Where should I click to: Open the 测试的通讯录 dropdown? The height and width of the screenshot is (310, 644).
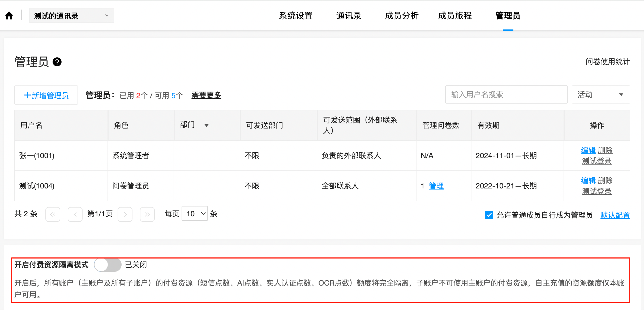point(71,16)
